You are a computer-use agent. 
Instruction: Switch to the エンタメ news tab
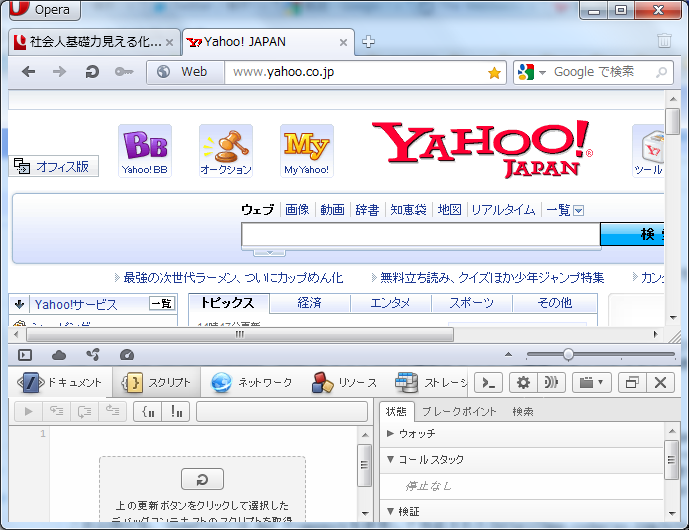pyautogui.click(x=390, y=303)
